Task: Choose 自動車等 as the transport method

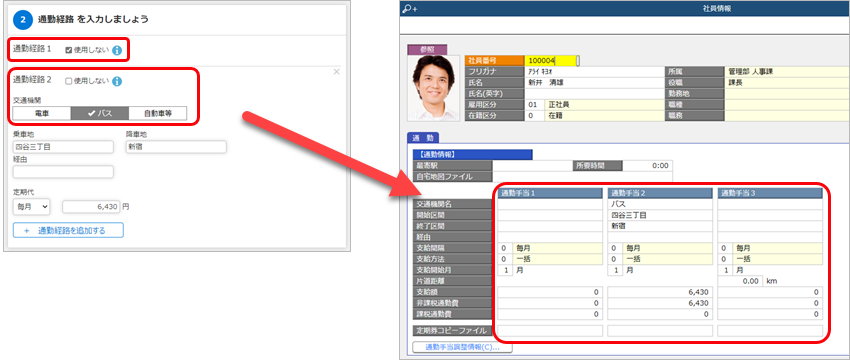Action: pos(158,113)
